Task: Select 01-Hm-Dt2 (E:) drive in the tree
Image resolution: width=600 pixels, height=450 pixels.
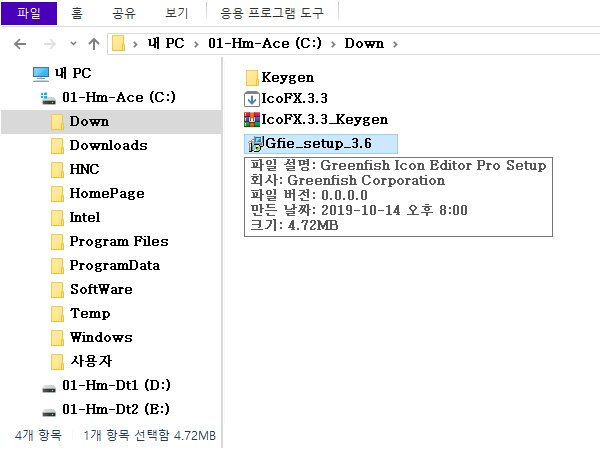Action: coord(116,409)
